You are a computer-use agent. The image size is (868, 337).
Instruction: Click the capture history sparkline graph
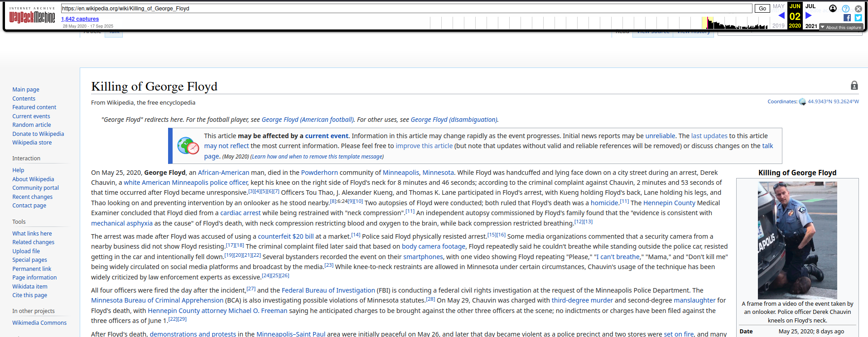point(598,23)
